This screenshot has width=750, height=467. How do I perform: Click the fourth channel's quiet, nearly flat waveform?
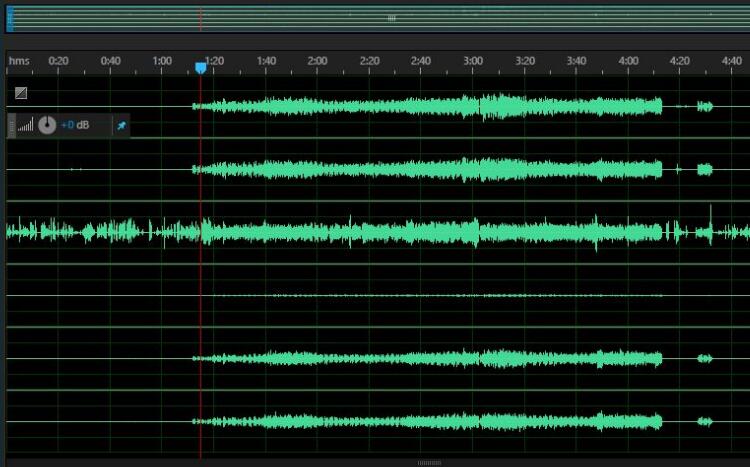(400, 295)
